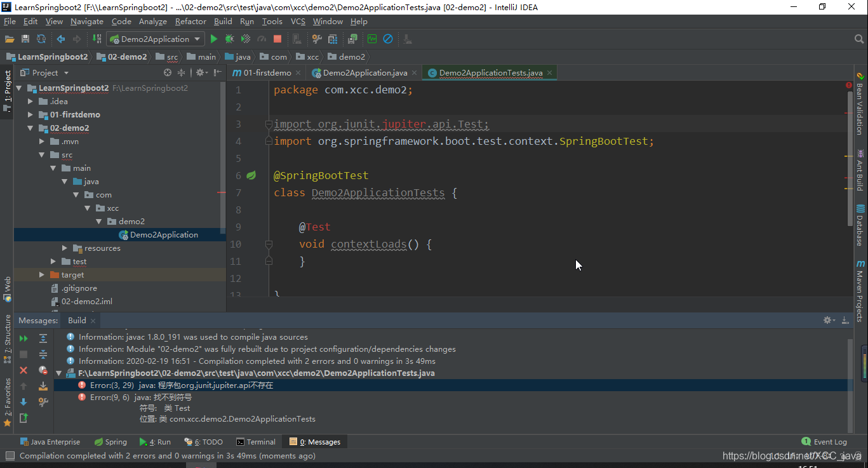Close the Build messages tab
Screen dimensions: 868x468
tap(93, 321)
